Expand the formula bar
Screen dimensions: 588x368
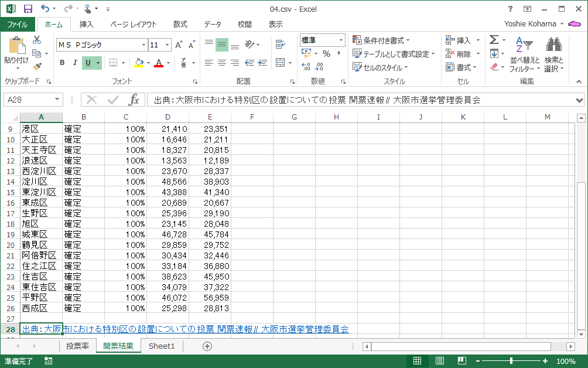(579, 100)
